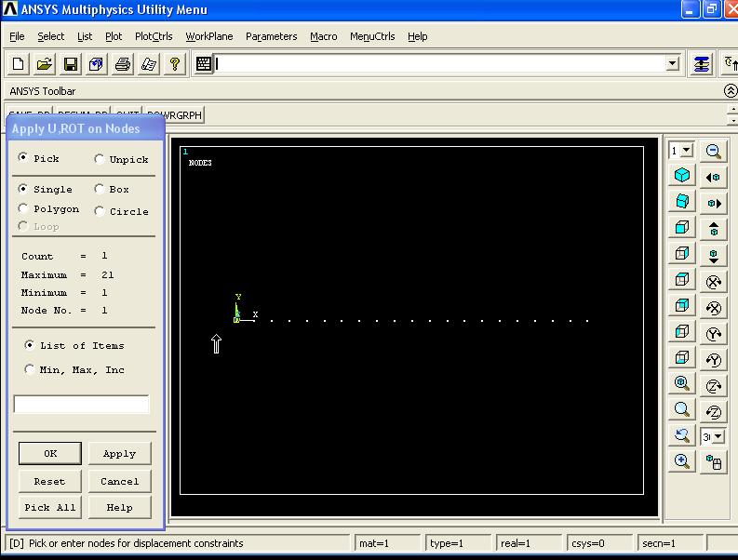738x560 pixels.
Task: Choose the Box picking mode
Action: point(99,189)
